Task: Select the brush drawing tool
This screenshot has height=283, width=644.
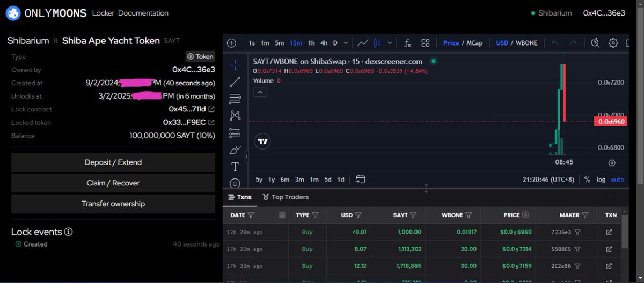Action: tap(235, 150)
